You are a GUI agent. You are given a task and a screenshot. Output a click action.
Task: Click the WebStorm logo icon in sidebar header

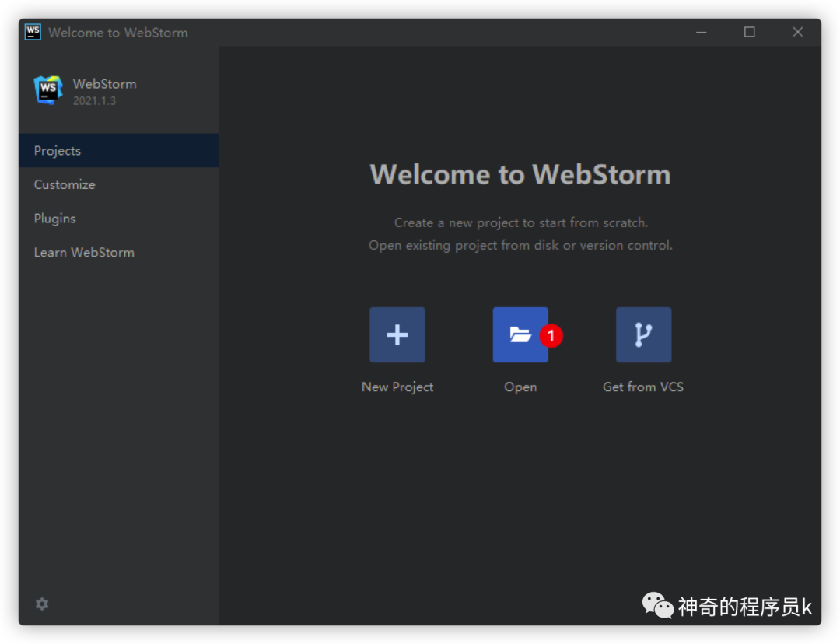point(47,89)
